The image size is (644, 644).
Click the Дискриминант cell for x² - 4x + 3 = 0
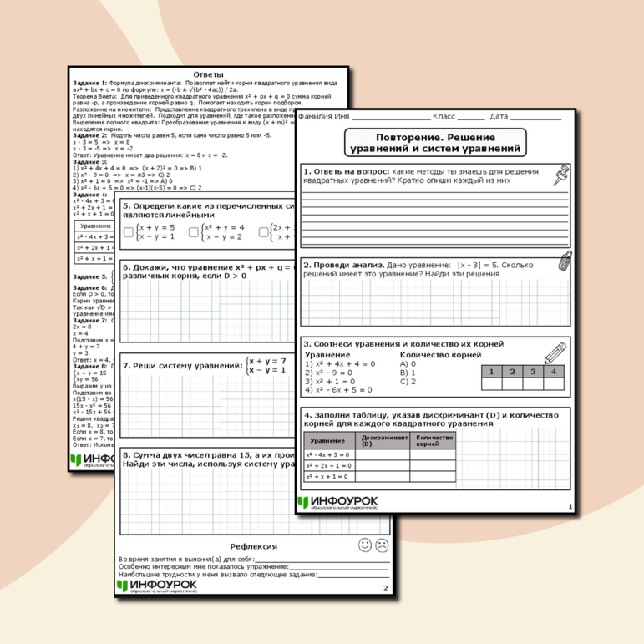coord(384,454)
